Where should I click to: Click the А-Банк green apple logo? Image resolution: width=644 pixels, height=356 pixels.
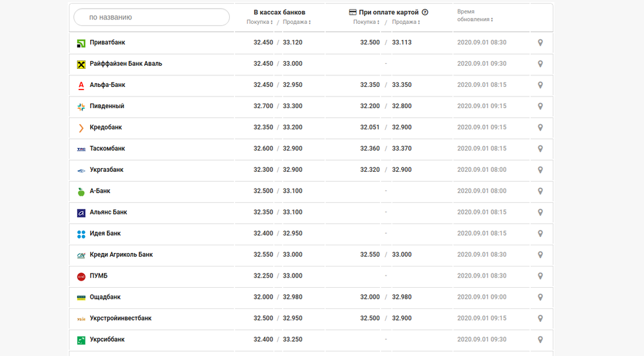click(x=81, y=192)
